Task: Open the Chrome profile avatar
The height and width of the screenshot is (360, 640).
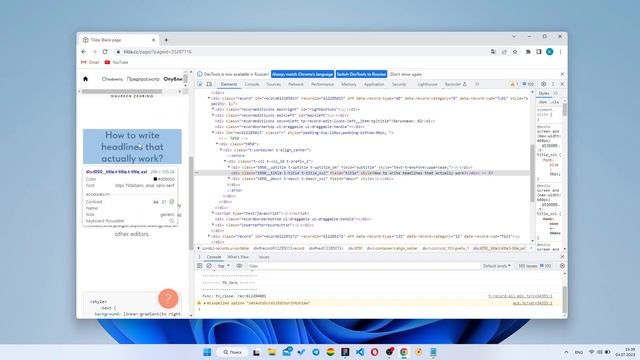Action: [x=550, y=51]
